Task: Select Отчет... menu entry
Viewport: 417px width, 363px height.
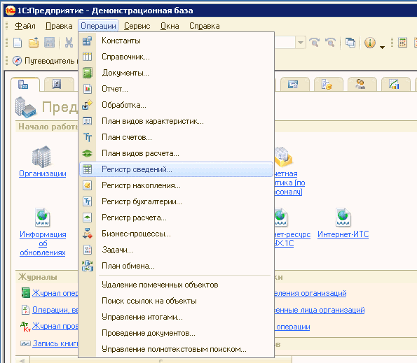Action: click(x=176, y=89)
